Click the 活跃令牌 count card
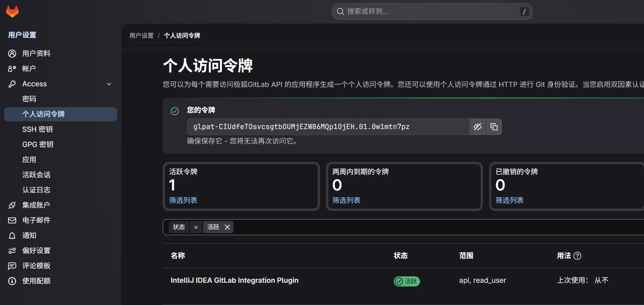This screenshot has width=644, height=305. click(241, 186)
